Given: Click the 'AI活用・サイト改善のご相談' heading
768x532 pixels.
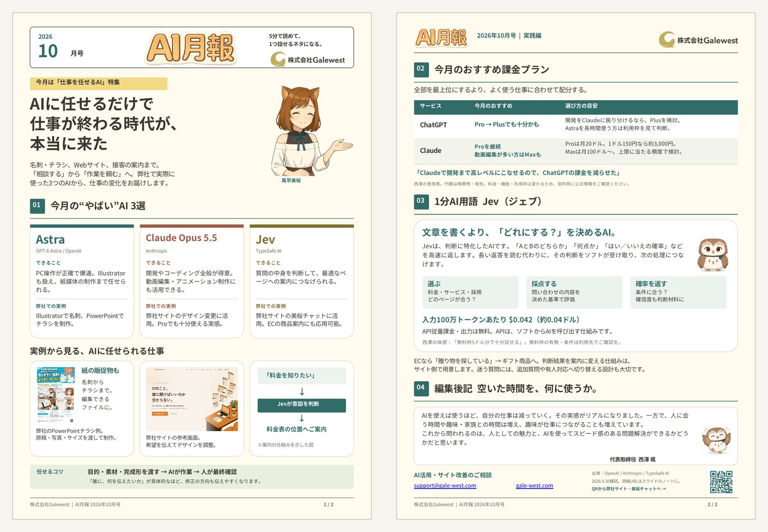Looking at the screenshot, I should point(453,475).
